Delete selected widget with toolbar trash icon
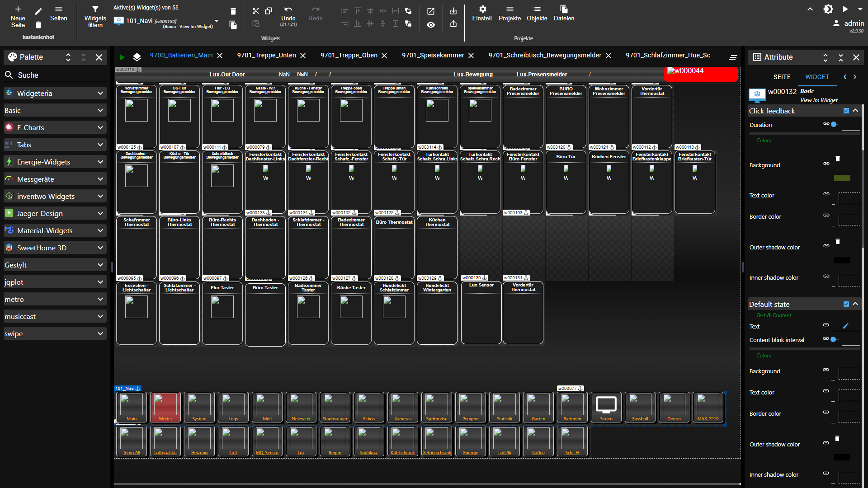The width and height of the screenshot is (868, 488). [x=233, y=11]
